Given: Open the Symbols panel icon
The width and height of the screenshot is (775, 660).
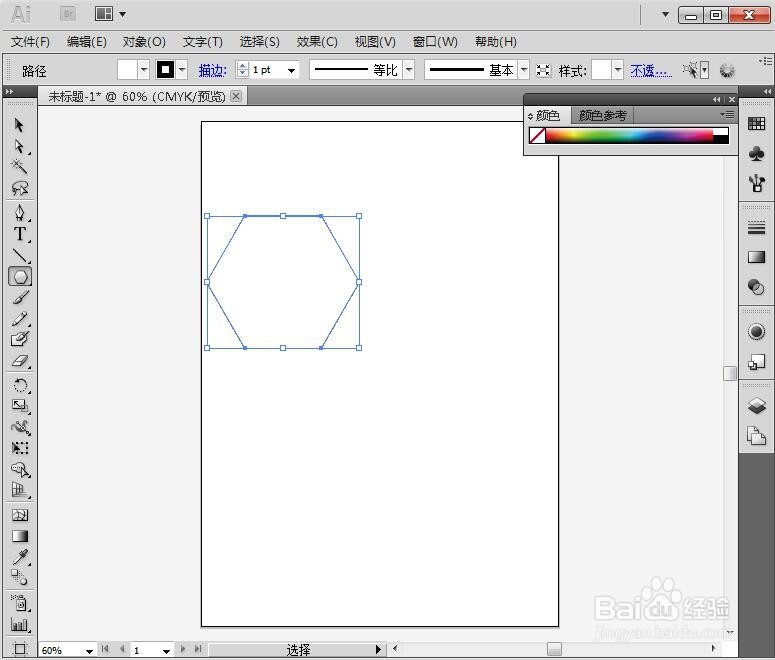Looking at the screenshot, I should click(756, 154).
